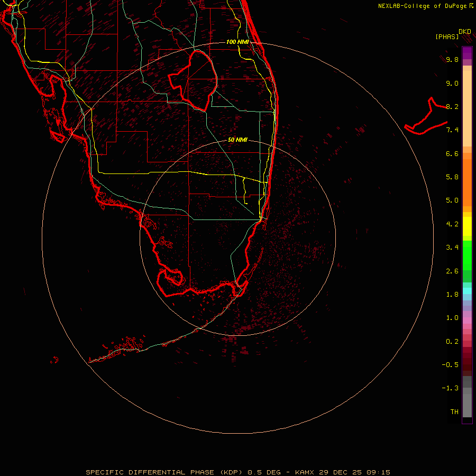
Task: Click the 1.0 scale value
Action: click(452, 318)
